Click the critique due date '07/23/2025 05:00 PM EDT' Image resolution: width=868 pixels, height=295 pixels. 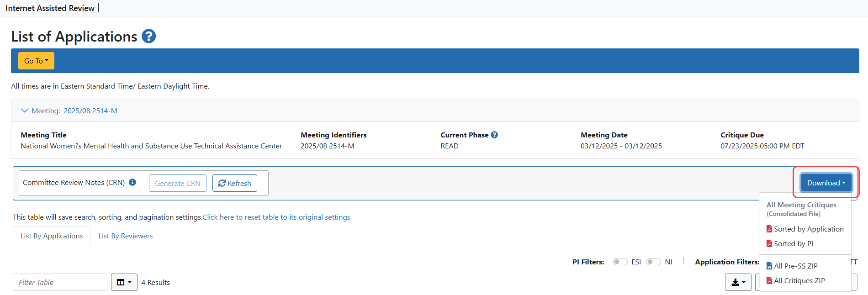click(762, 146)
